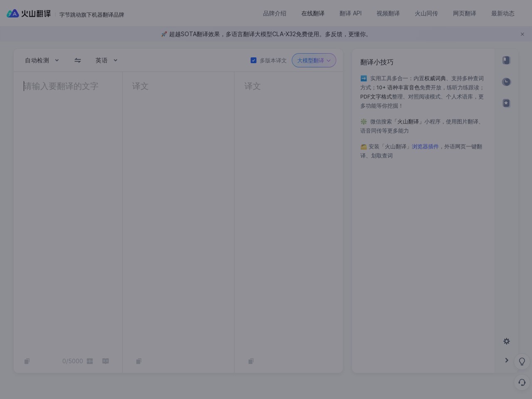Open 翻译 API nav item

click(350, 13)
